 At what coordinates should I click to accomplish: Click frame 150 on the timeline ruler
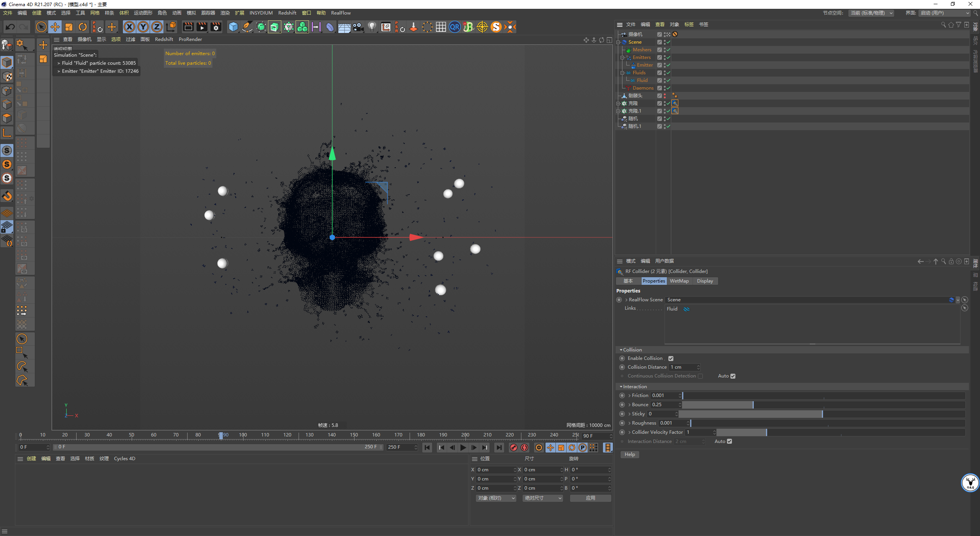(354, 435)
